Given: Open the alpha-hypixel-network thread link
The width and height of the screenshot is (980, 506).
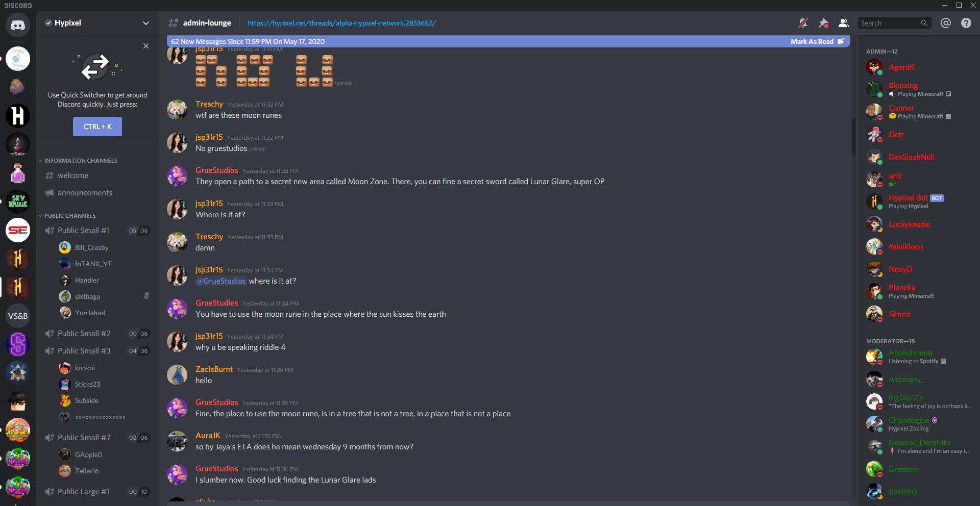Looking at the screenshot, I should tap(341, 23).
